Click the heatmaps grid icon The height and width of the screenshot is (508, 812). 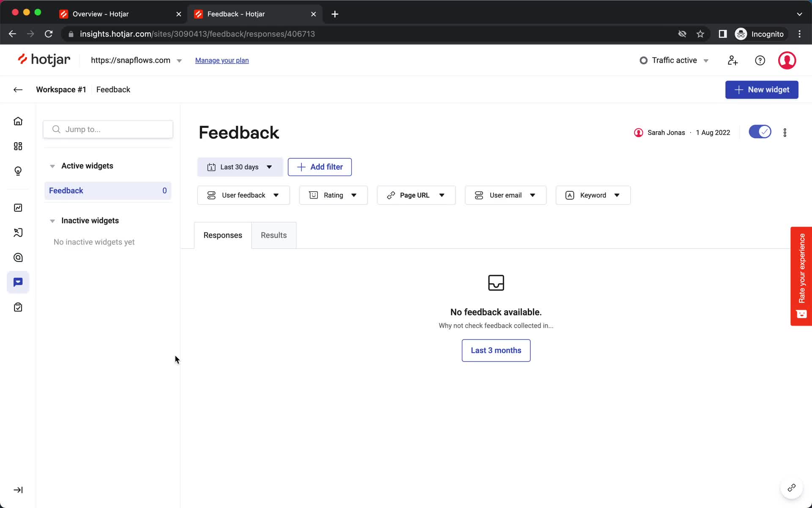point(18,146)
